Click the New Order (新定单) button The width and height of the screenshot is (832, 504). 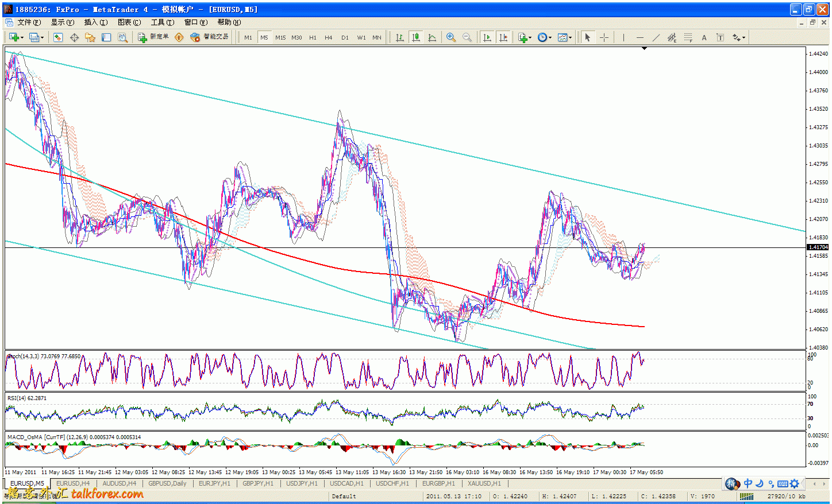153,37
